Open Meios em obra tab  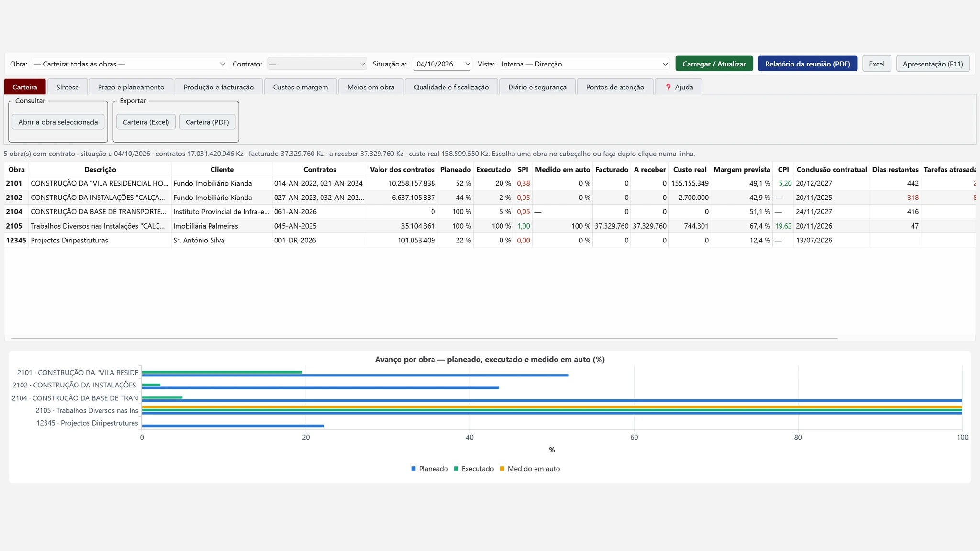click(371, 87)
